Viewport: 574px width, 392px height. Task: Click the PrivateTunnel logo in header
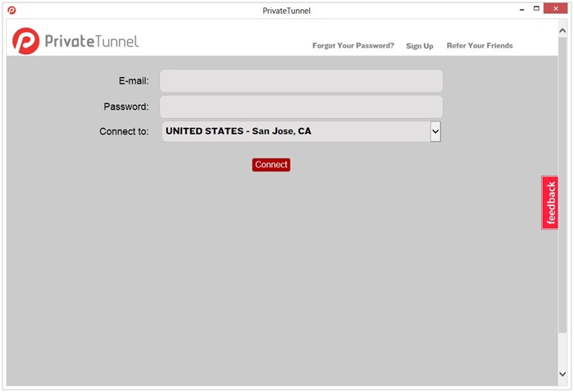coord(75,41)
